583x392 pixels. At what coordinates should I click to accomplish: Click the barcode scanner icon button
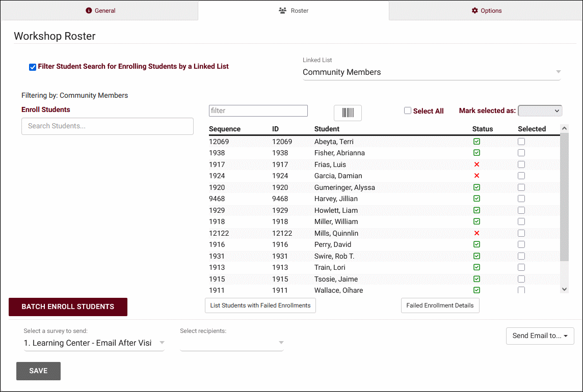[348, 113]
